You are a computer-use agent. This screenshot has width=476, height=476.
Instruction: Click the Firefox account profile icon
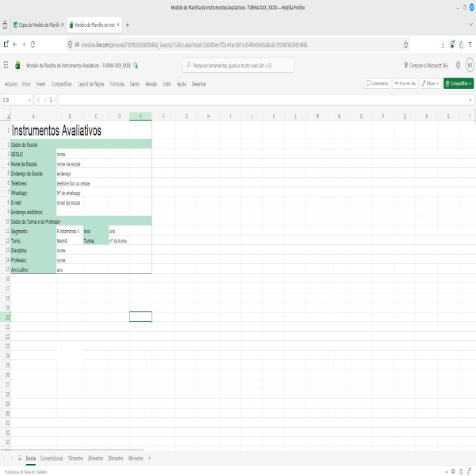(x=452, y=44)
